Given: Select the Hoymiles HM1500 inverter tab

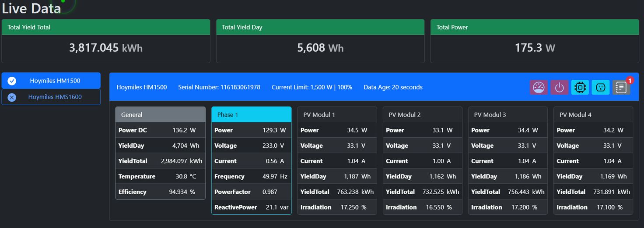Looking at the screenshot, I should [51, 81].
